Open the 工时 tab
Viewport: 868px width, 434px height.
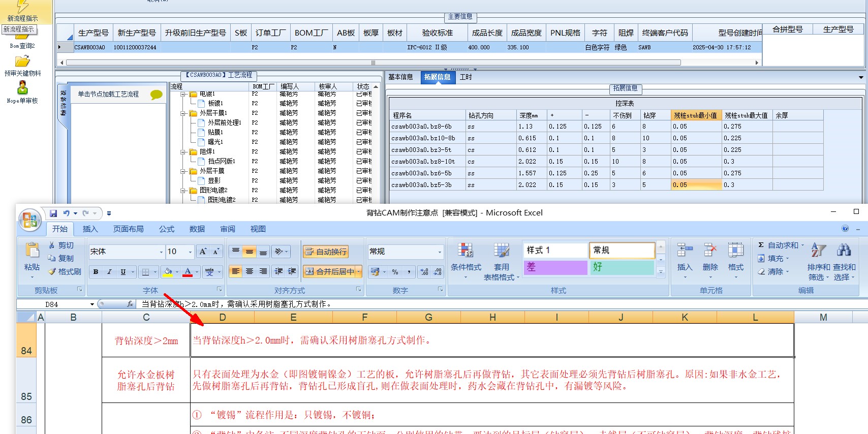point(466,77)
